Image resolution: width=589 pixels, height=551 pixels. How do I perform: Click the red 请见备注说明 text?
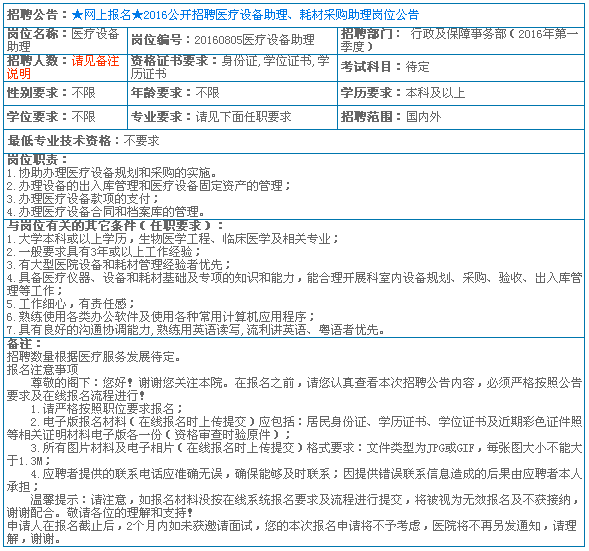coord(63,67)
